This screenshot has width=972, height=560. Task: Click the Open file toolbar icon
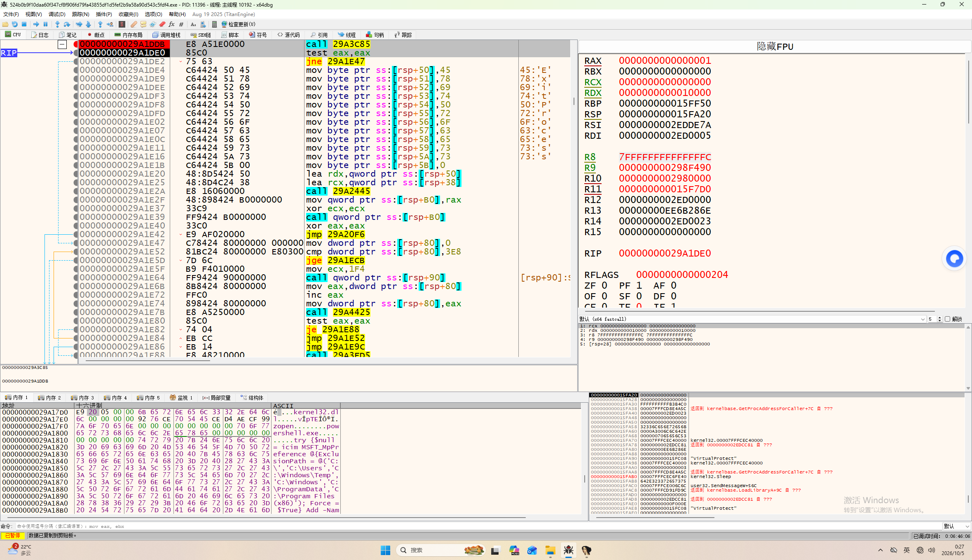5,24
